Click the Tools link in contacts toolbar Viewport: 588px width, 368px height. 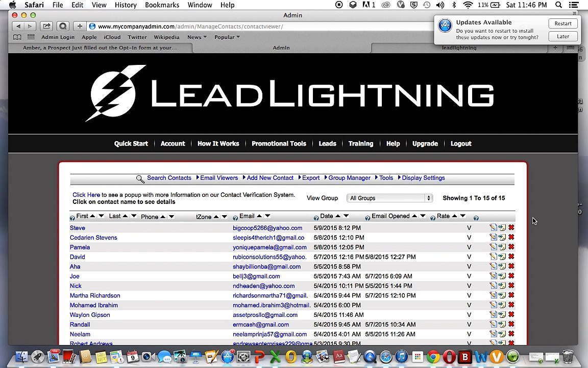coord(386,178)
